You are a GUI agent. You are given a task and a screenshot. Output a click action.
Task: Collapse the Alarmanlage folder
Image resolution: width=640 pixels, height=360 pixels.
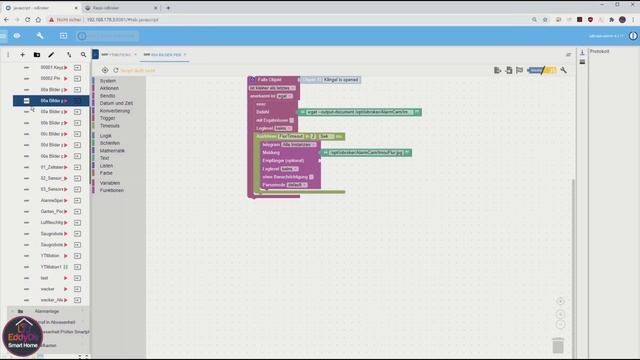[20, 311]
